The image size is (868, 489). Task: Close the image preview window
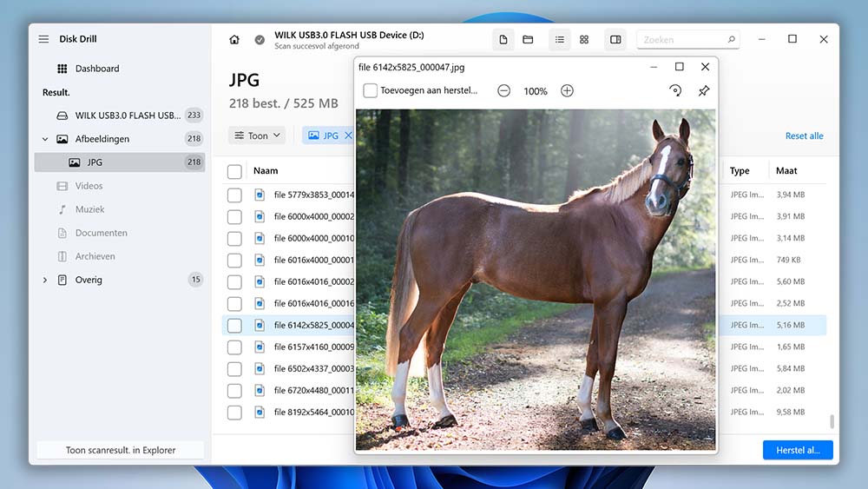tap(705, 67)
